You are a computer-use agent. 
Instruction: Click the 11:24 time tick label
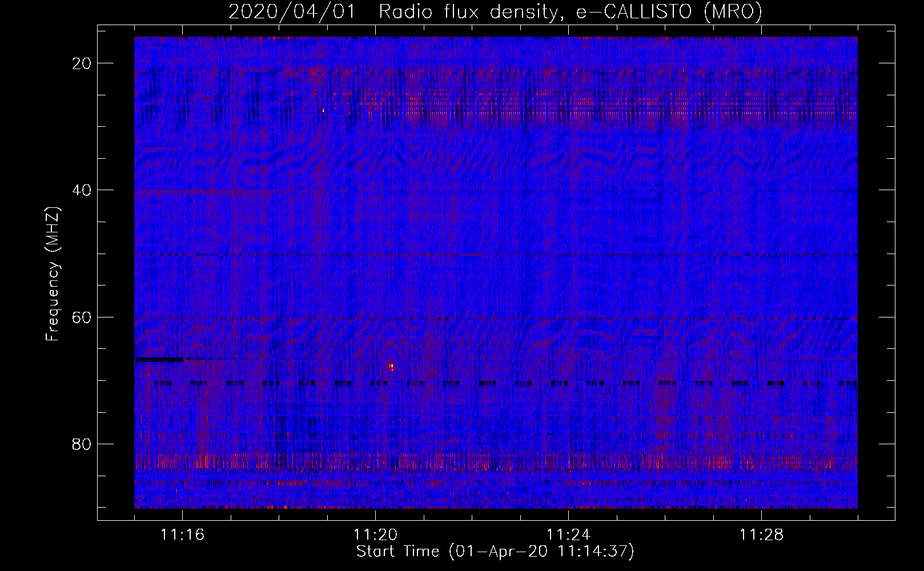pos(568,535)
